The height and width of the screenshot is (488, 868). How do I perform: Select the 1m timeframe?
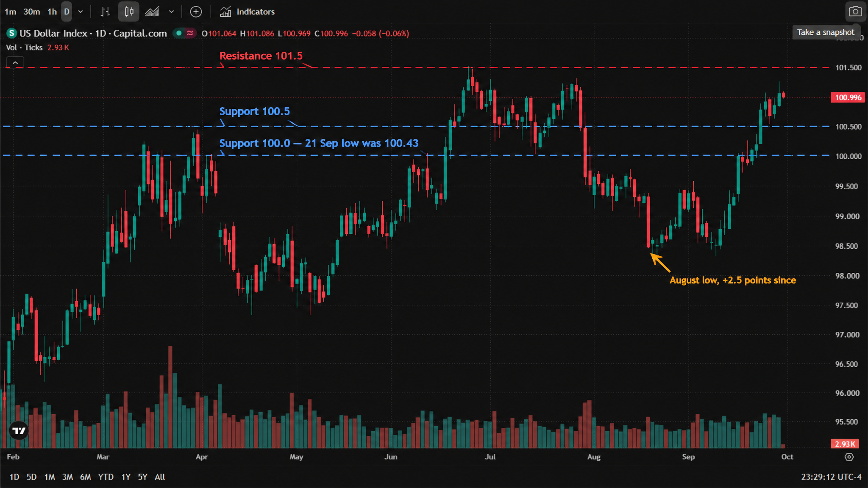coord(11,12)
